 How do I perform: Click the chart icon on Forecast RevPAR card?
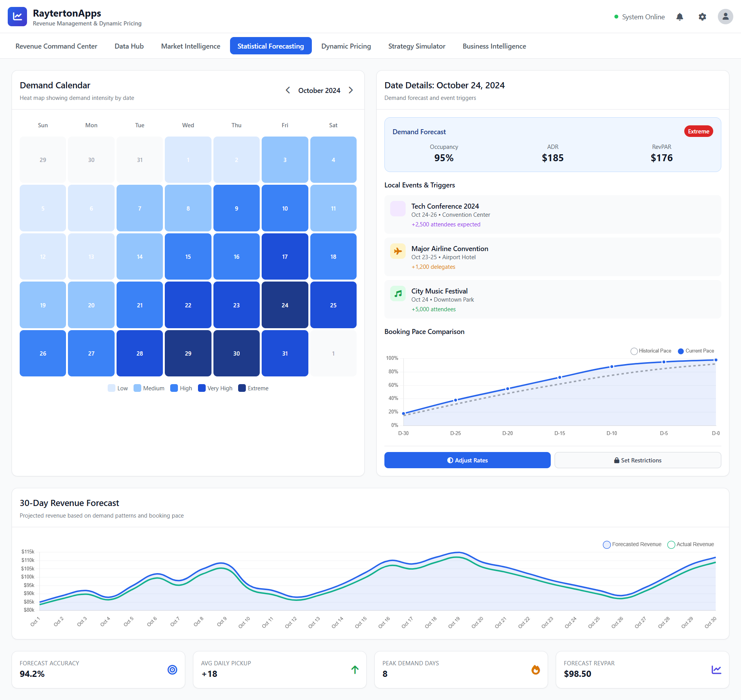716,670
